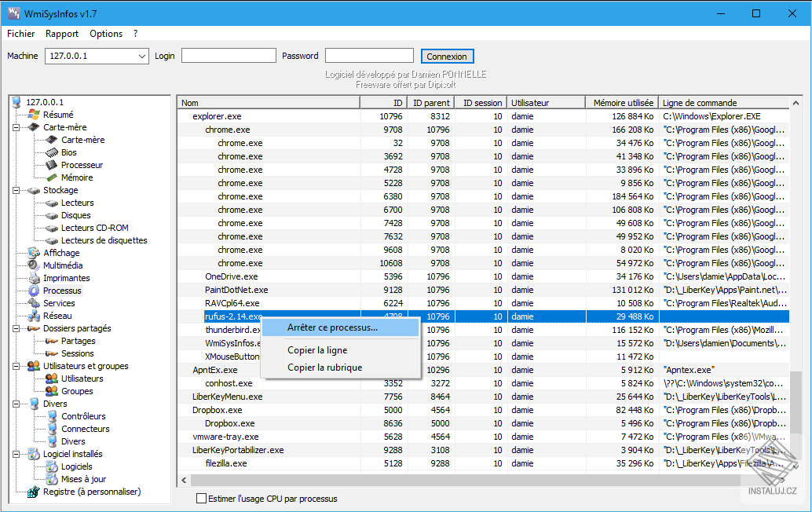Click the Affichage display icon
The image size is (812, 512).
click(34, 253)
